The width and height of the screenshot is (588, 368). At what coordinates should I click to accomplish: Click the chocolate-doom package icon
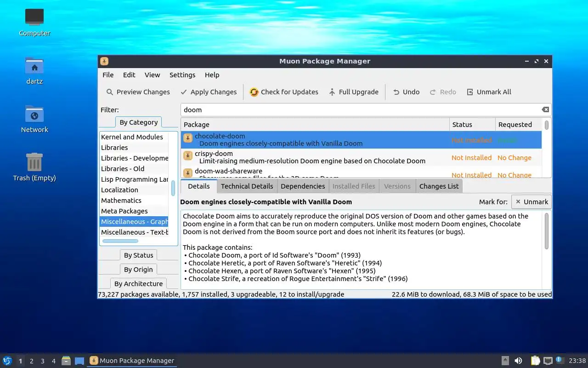[x=188, y=138]
